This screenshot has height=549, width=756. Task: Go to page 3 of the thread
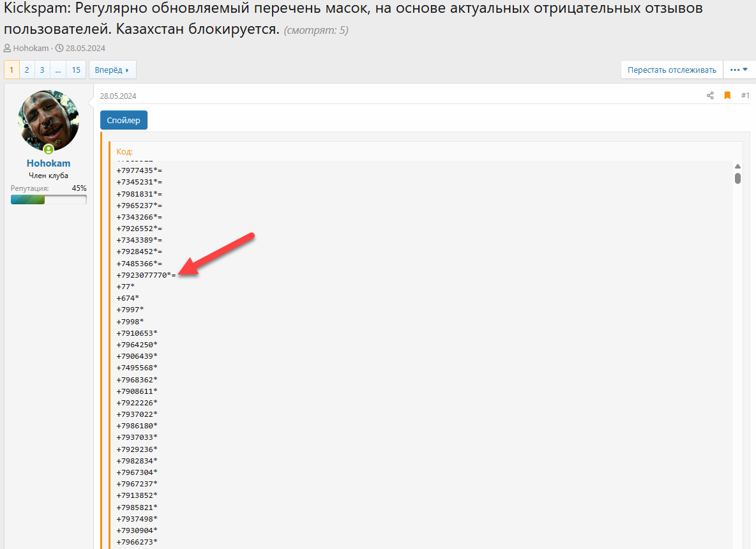click(42, 70)
